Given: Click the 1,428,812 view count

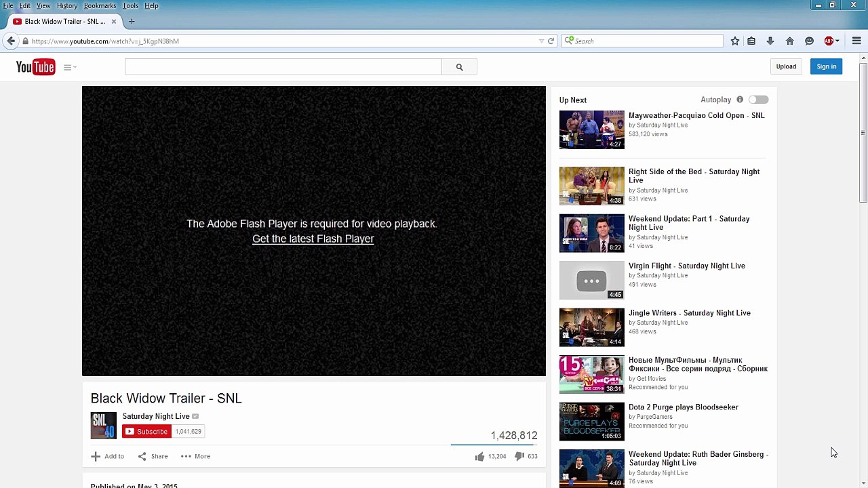Looking at the screenshot, I should (x=514, y=435).
